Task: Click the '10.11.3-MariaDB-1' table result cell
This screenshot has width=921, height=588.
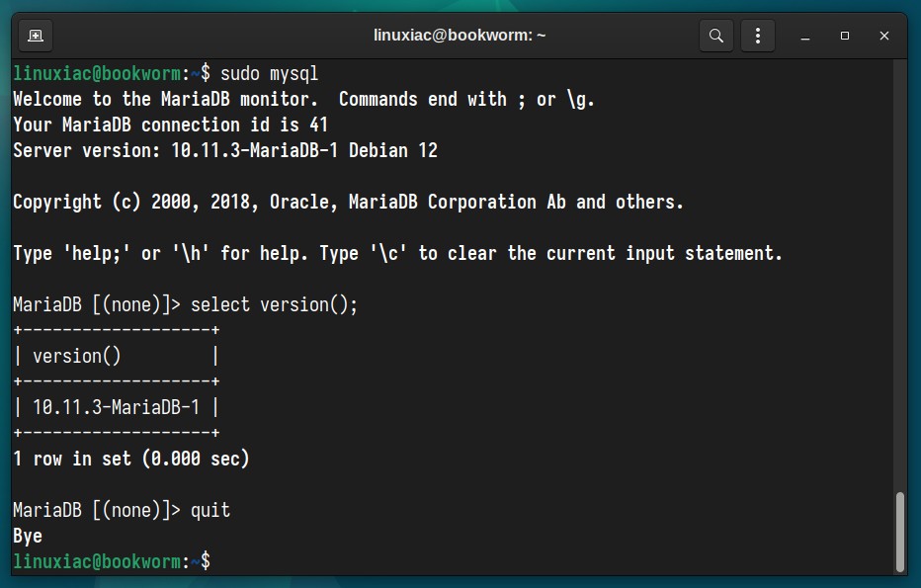Action: (116, 408)
